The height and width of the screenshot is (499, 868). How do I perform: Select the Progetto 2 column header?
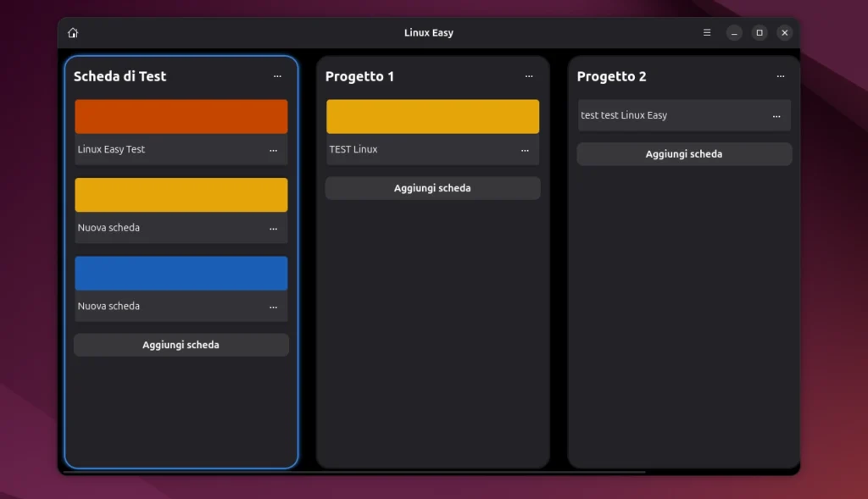612,76
